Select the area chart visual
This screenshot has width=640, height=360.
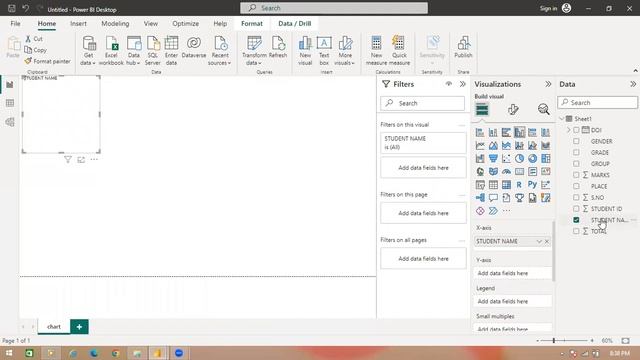(x=493, y=145)
